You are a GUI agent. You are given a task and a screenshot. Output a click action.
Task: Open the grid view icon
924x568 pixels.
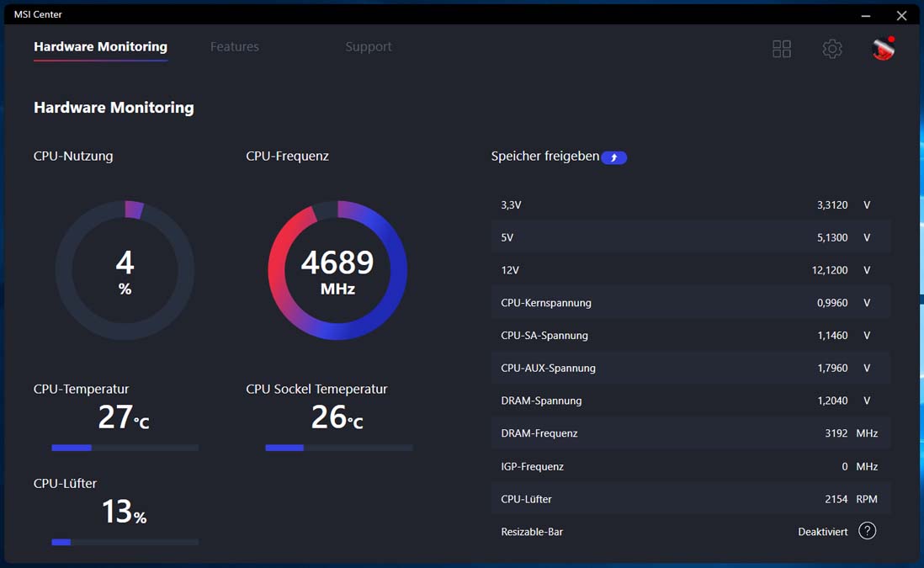coord(782,48)
